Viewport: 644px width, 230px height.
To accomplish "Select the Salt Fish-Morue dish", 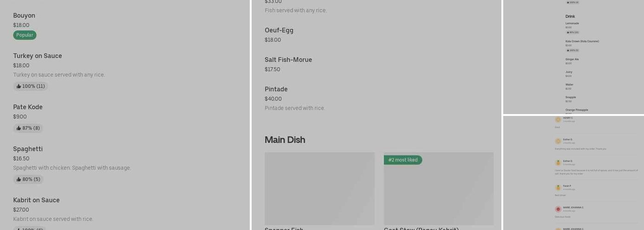I will tap(288, 60).
